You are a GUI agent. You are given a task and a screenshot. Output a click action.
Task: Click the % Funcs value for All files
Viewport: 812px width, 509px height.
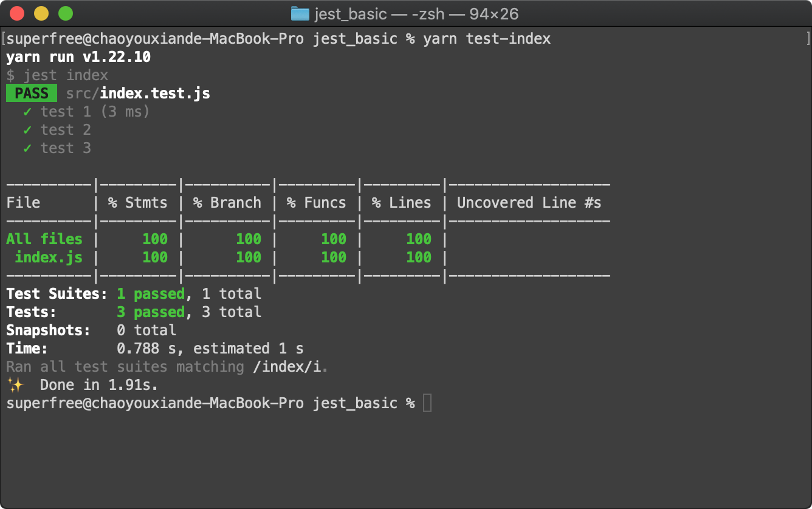click(334, 239)
